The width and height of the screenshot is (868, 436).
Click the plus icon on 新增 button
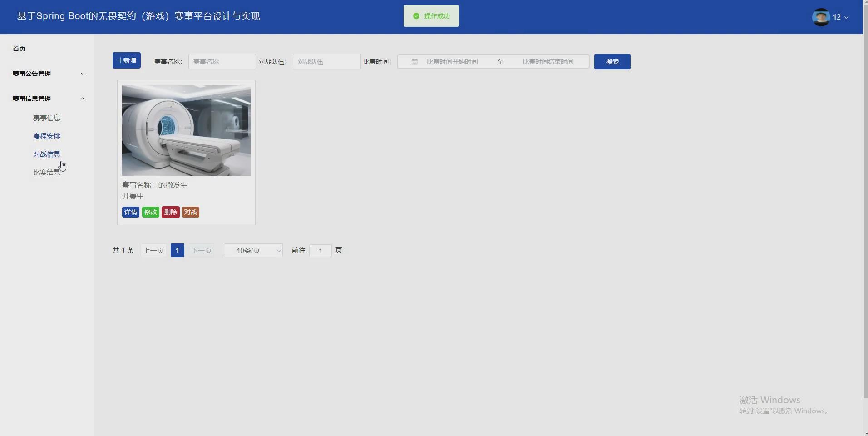119,60
